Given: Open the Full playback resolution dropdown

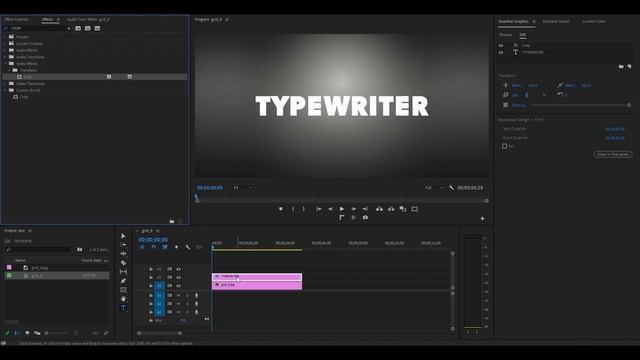Looking at the screenshot, I should click(x=434, y=188).
